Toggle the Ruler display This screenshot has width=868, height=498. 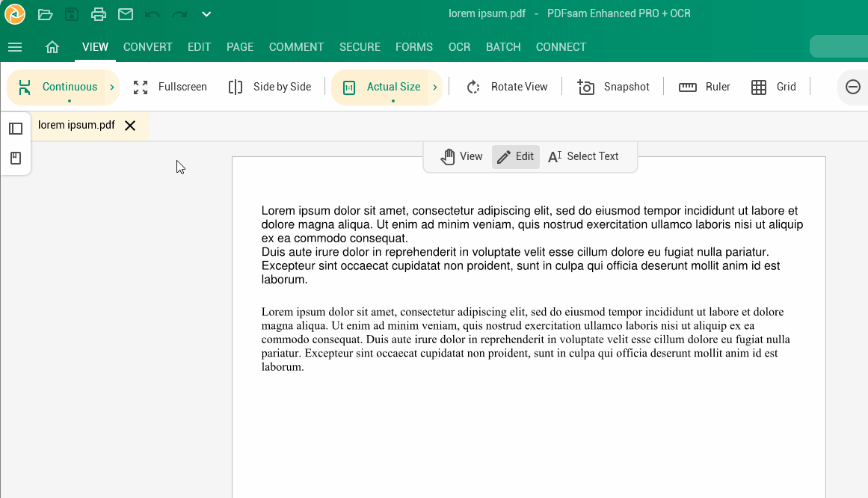704,87
